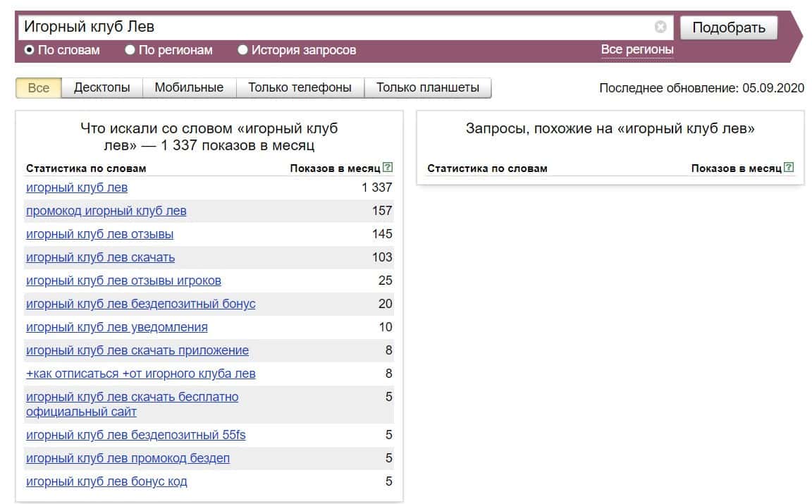Switch to the 'Все' devices tab
812x504 pixels.
[39, 88]
